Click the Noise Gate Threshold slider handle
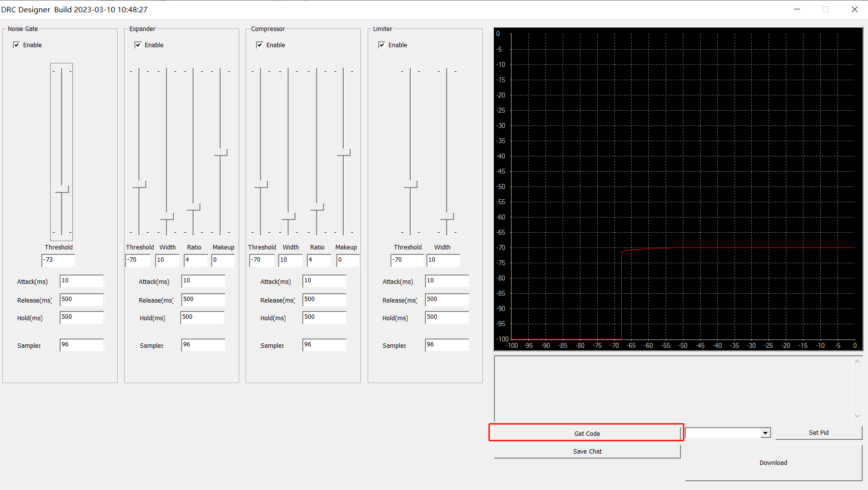 tap(62, 189)
